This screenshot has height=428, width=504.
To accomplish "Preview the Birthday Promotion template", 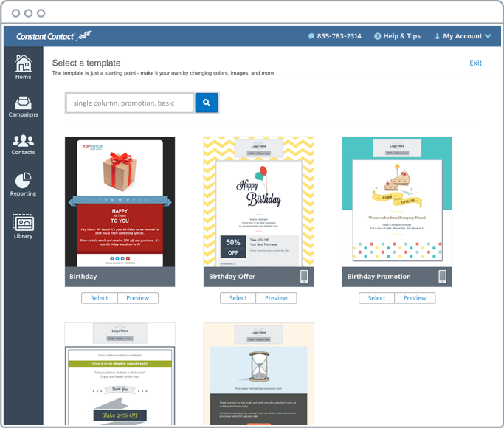I will click(415, 298).
